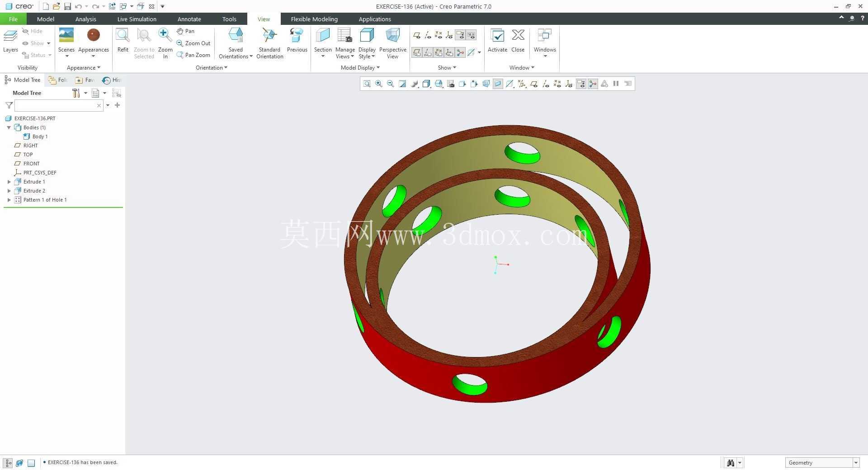This screenshot has width=868, height=470.
Task: Toggle model tree display icon in status bar
Action: pos(8,463)
